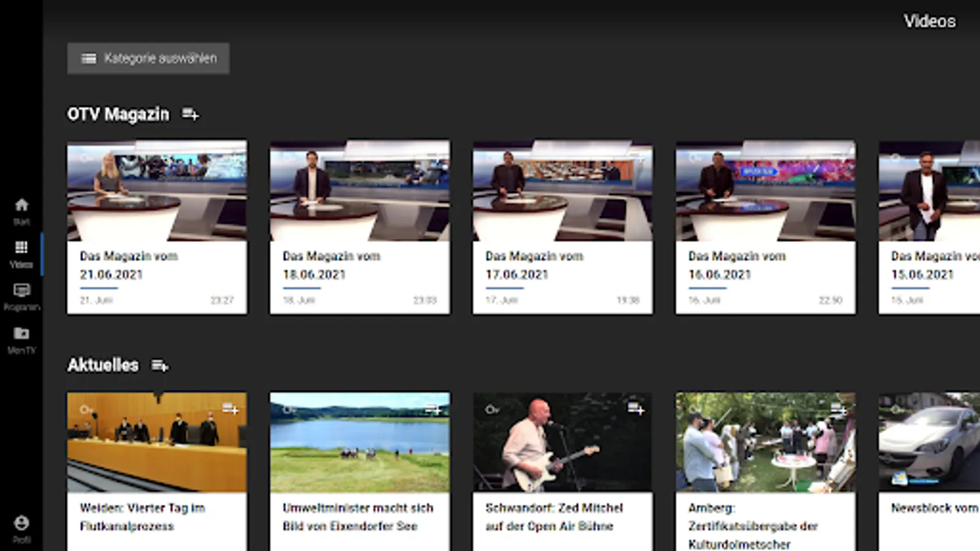The image size is (980, 551).
Task: Open the OTV Magazin section heading
Action: (x=118, y=114)
